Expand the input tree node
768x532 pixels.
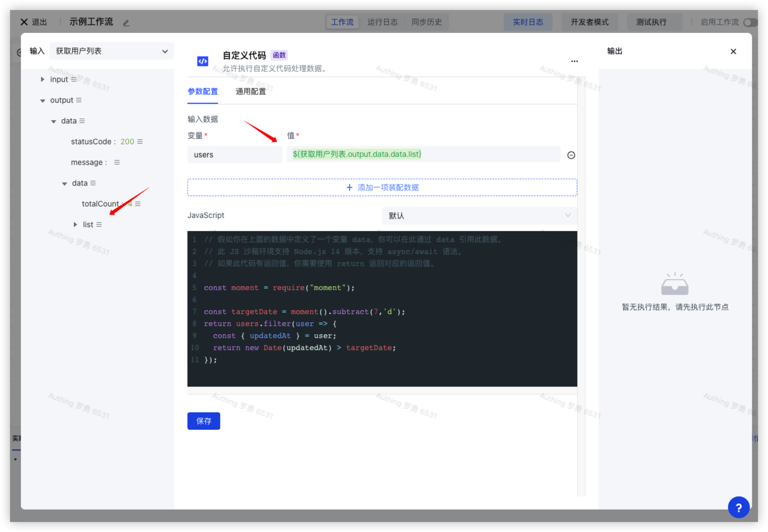click(43, 79)
